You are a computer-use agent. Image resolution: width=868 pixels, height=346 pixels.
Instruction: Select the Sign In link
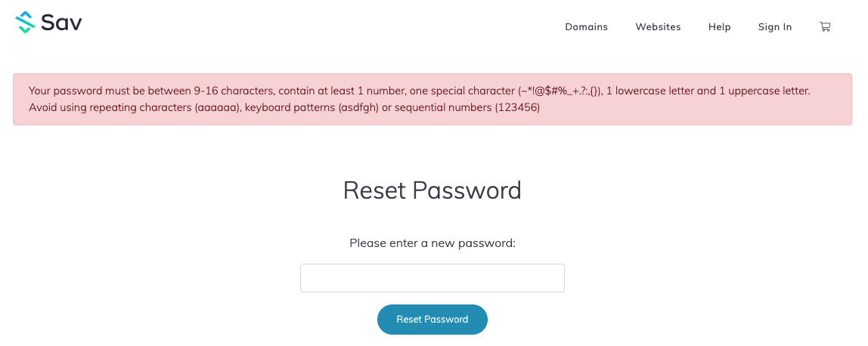click(775, 27)
